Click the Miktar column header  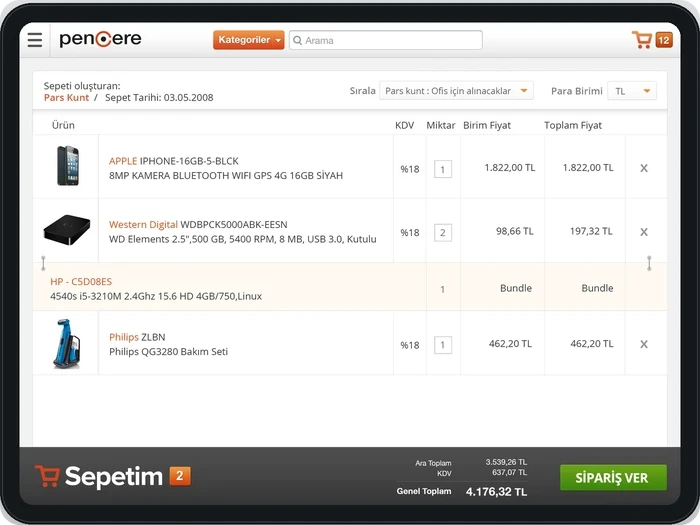(441, 125)
